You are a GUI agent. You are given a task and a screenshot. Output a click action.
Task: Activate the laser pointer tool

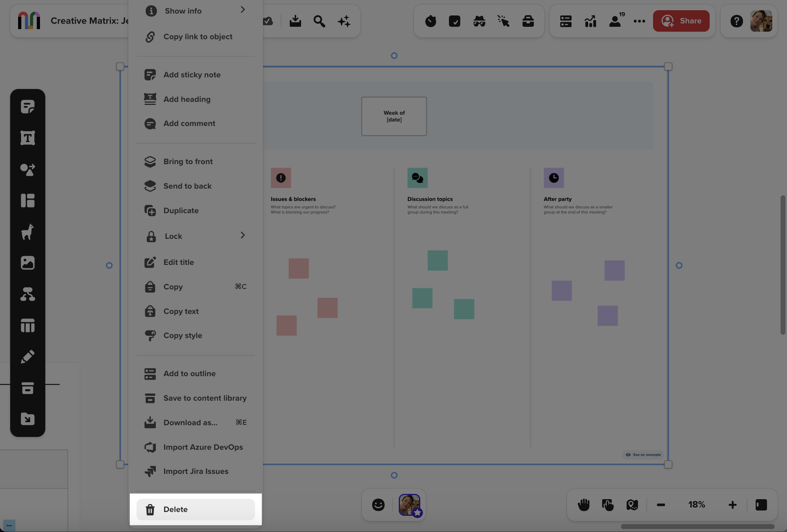click(503, 21)
